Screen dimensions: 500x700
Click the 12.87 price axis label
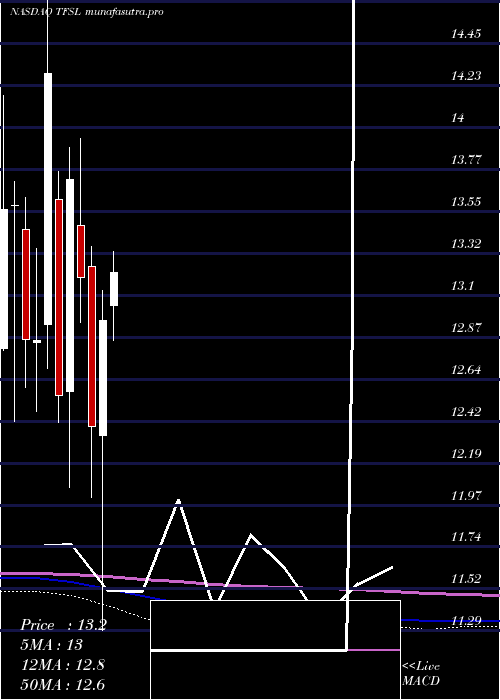pos(466,327)
